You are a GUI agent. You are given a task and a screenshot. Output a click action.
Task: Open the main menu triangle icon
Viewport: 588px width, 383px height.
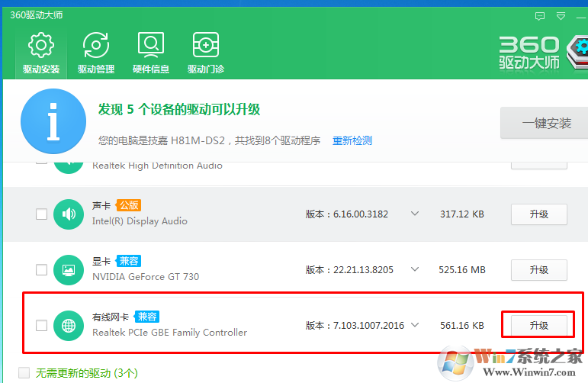562,15
